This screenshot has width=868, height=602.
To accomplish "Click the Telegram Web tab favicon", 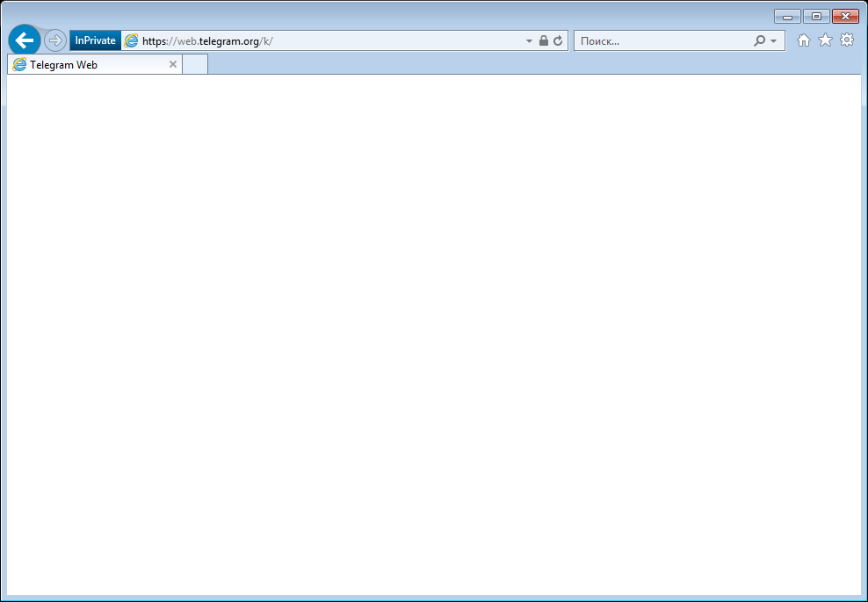I will click(19, 64).
